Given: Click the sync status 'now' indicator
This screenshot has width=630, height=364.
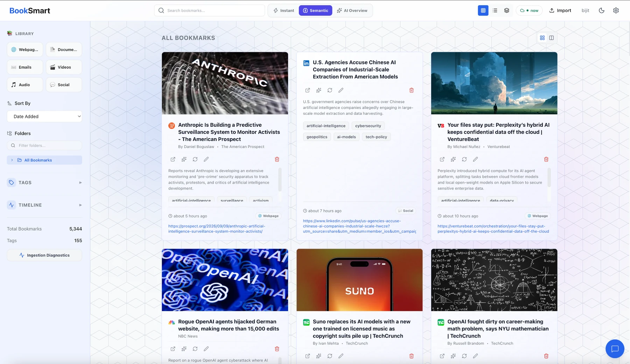Looking at the screenshot, I should [529, 10].
